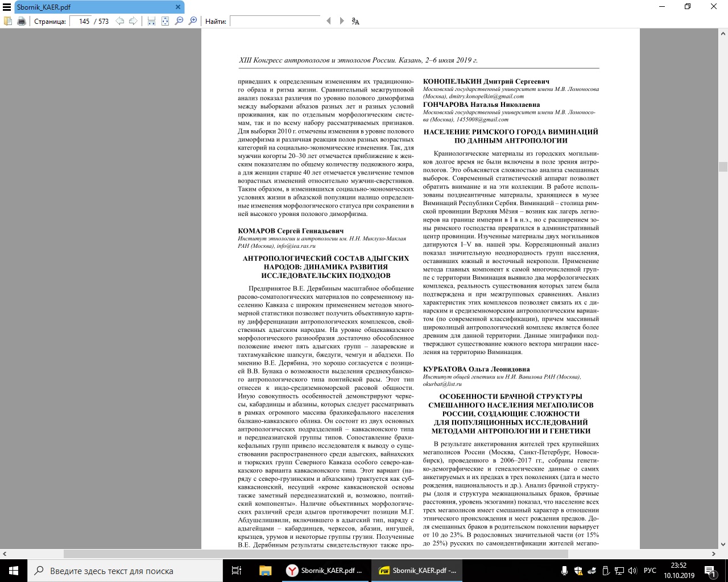Screen dimensions: 728x582
Task: Open the Windows Start menu
Action: click(14, 571)
